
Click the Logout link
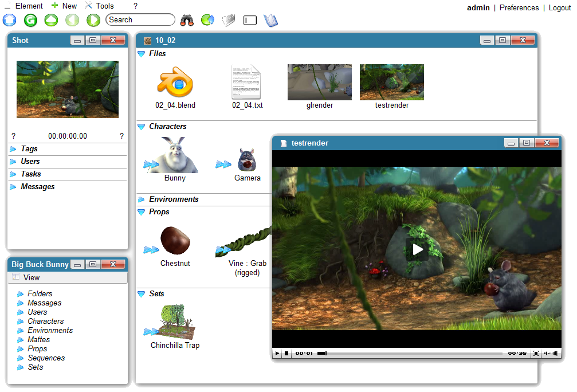(559, 7)
